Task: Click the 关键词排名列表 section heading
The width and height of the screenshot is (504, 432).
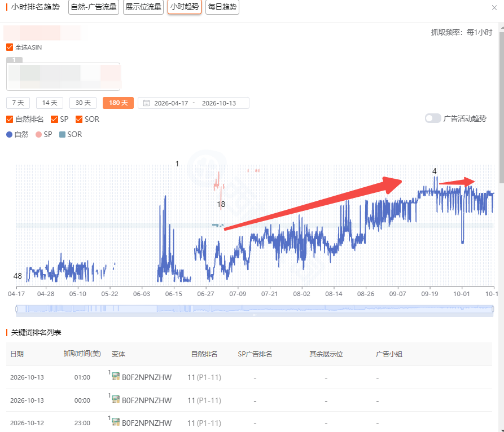Action: pyautogui.click(x=36, y=332)
